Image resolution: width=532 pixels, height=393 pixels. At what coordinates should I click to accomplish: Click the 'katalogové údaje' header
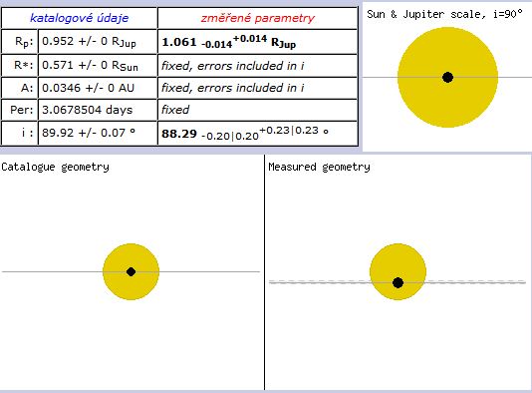(x=80, y=18)
